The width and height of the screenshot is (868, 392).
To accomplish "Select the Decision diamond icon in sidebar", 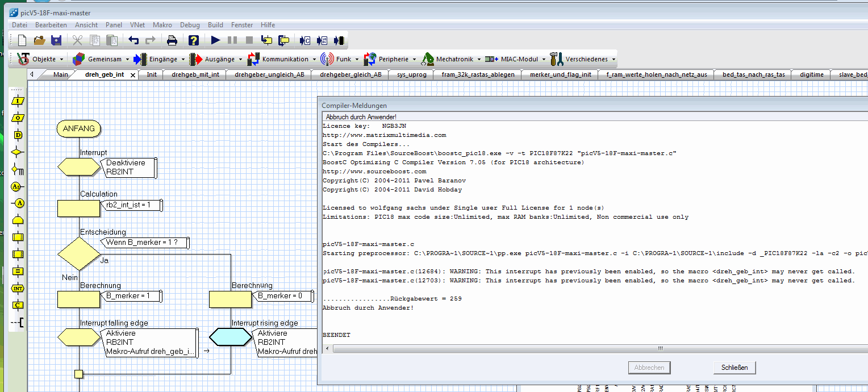I will (18, 152).
